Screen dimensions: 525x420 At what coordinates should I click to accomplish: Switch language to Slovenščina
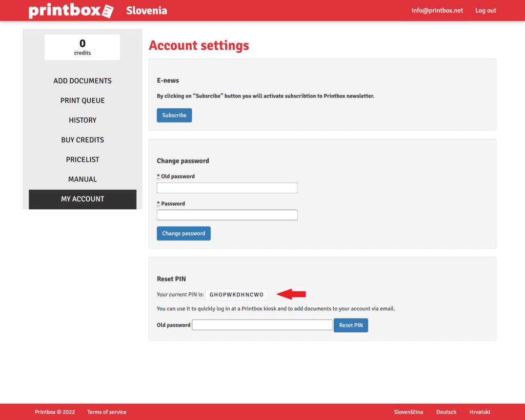409,412
